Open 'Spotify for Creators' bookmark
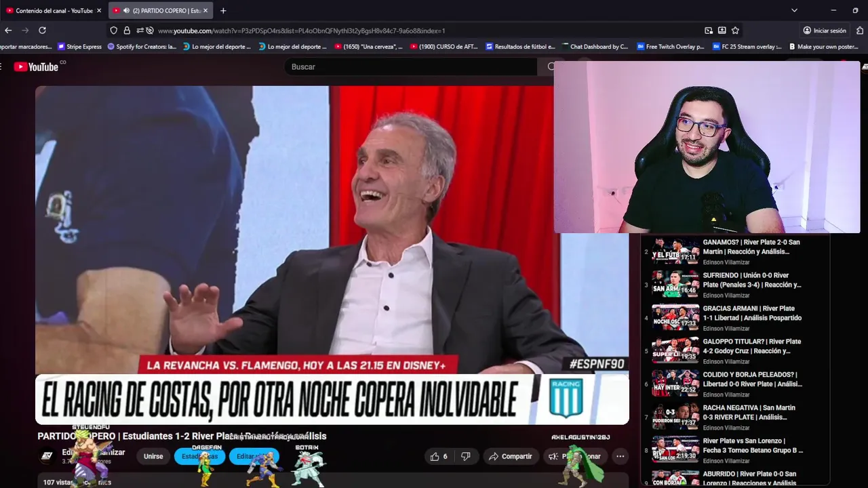This screenshot has width=868, height=488. click(x=142, y=47)
